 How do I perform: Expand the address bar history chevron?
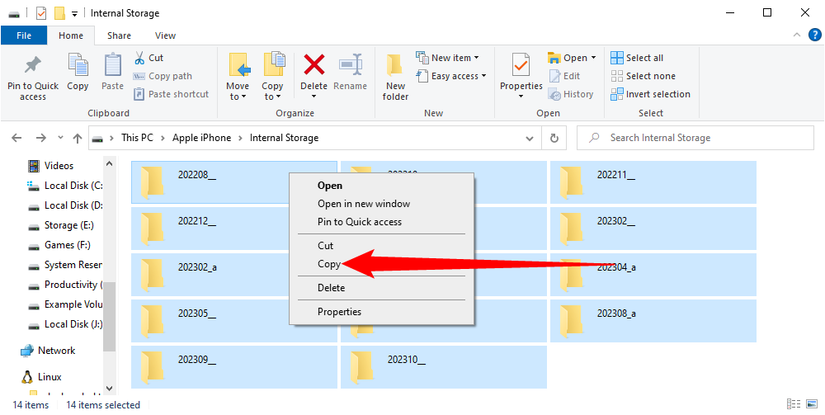[529, 138]
